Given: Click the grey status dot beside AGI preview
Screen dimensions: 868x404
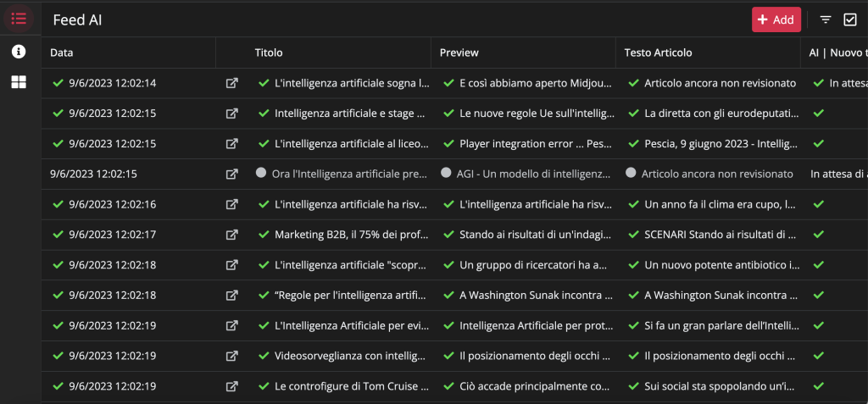Looking at the screenshot, I should (x=446, y=172).
